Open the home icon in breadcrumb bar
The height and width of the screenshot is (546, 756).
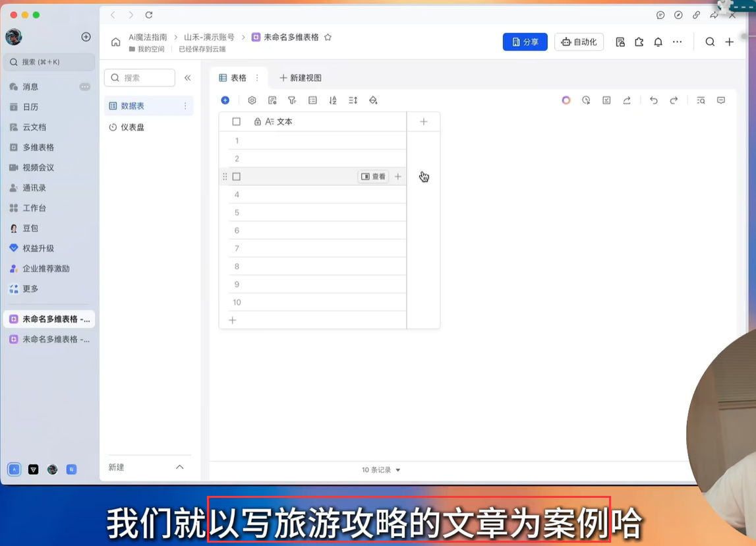pyautogui.click(x=116, y=42)
